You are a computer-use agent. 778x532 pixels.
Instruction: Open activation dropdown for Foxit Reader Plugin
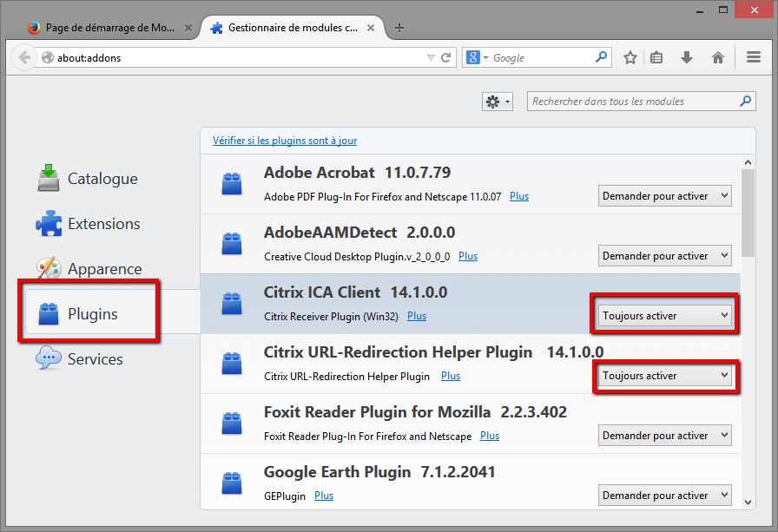tap(665, 436)
